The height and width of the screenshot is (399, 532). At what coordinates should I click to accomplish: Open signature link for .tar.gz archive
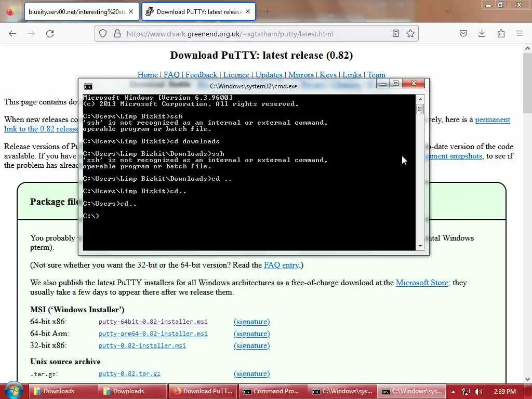(252, 374)
